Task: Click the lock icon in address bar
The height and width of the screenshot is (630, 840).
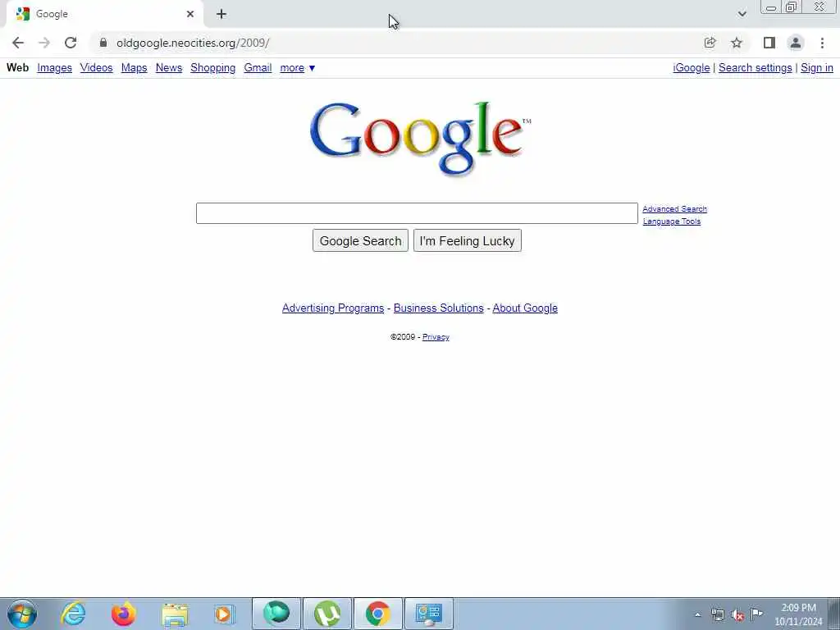Action: click(103, 43)
